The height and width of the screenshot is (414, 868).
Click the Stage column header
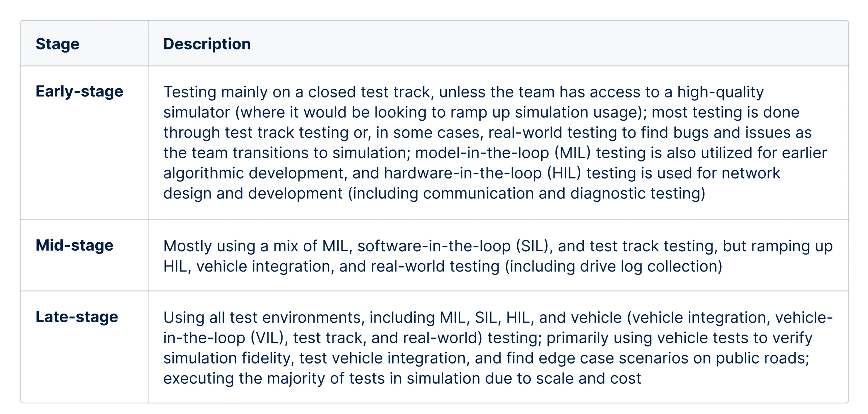coord(58,44)
